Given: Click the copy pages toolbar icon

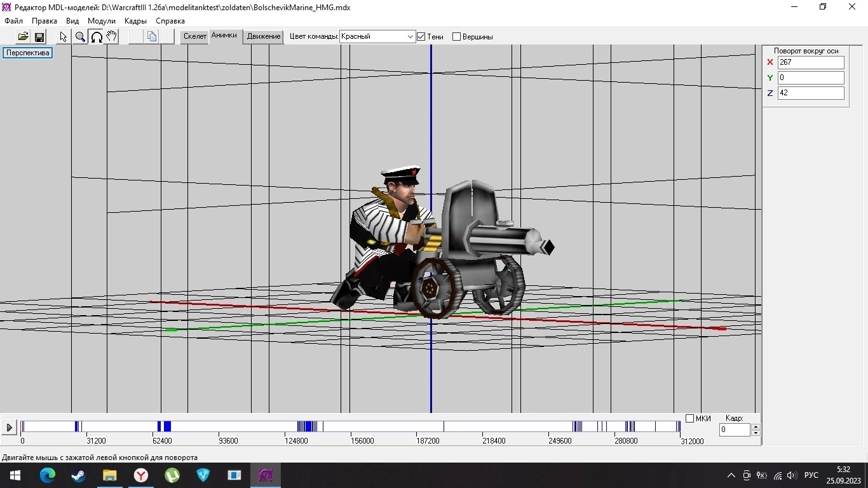Looking at the screenshot, I should click(152, 36).
